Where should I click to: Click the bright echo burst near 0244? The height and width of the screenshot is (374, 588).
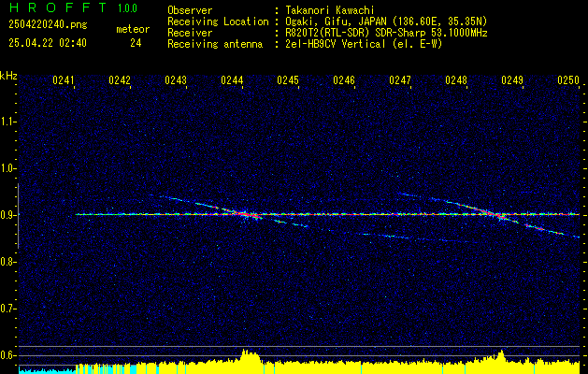(x=247, y=214)
